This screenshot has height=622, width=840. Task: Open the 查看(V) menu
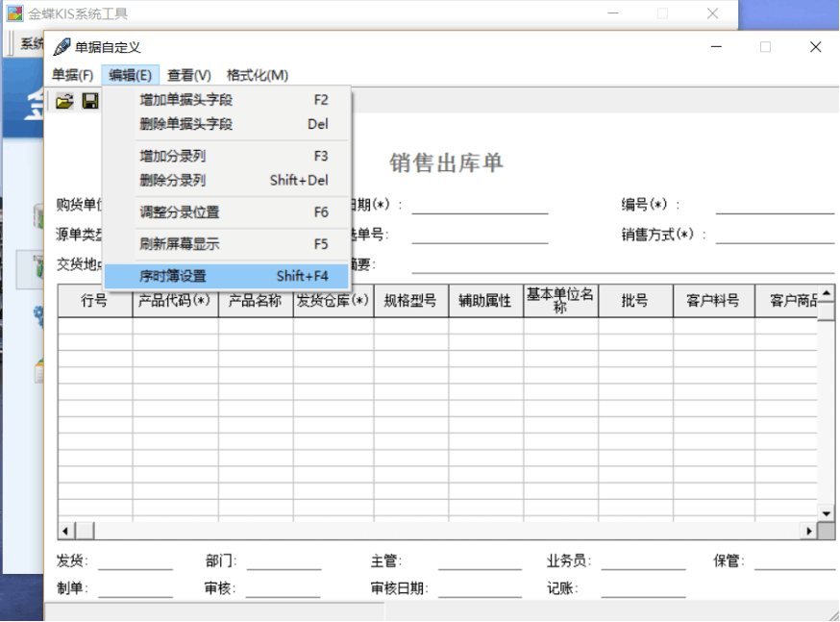pyautogui.click(x=188, y=75)
